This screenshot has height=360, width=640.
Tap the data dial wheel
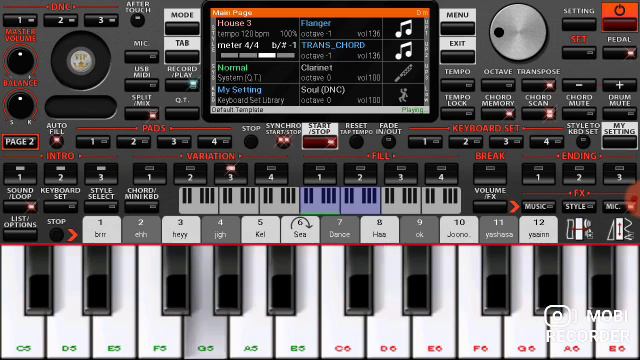(x=518, y=33)
